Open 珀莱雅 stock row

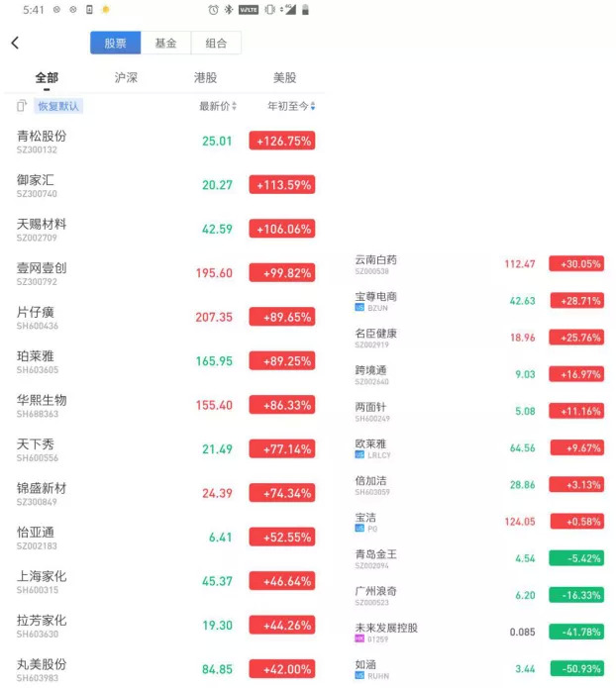tap(164, 361)
